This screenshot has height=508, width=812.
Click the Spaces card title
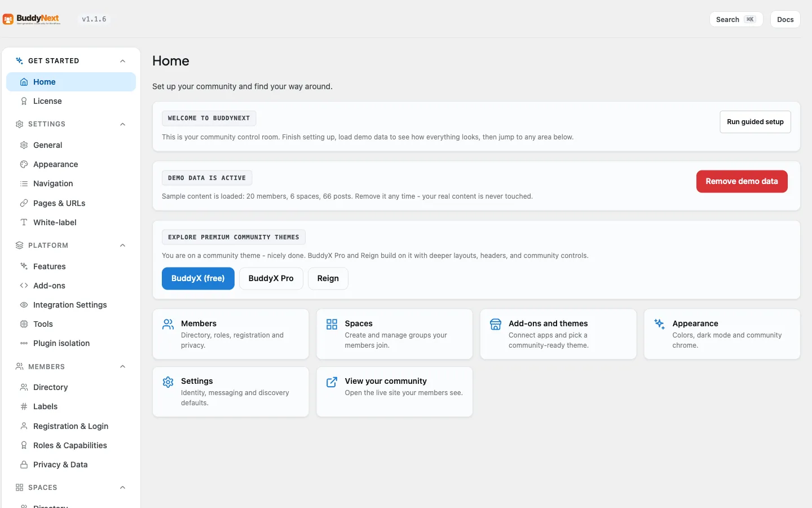coord(359,323)
